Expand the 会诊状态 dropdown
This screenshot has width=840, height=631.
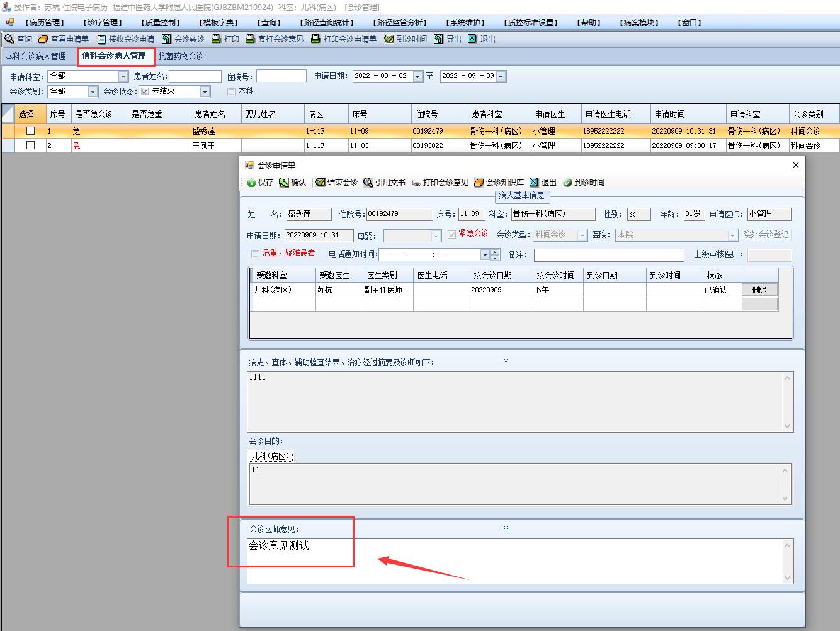click(205, 92)
